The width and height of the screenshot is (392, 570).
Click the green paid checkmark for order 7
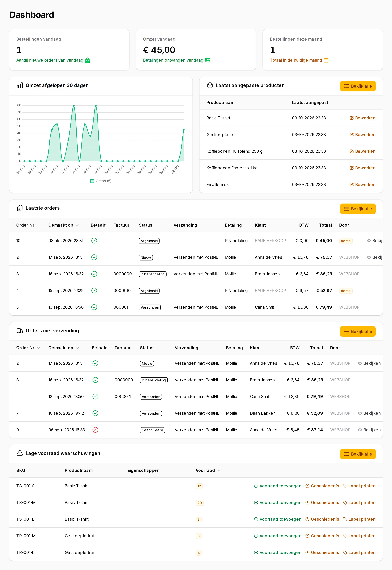pyautogui.click(x=95, y=413)
